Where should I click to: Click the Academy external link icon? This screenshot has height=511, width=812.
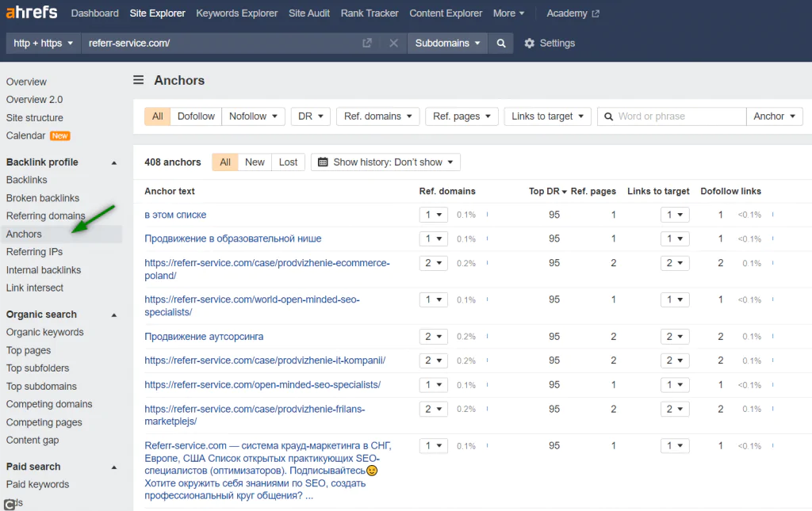click(596, 14)
